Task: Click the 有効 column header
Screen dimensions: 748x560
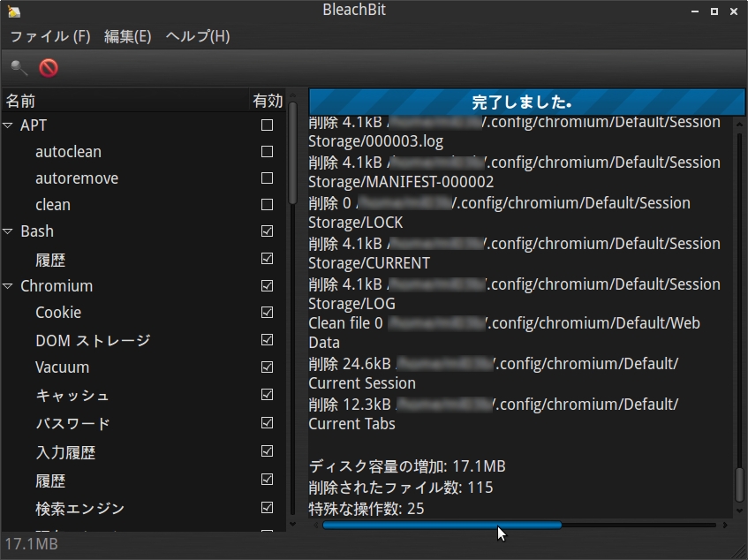Action: (x=267, y=101)
